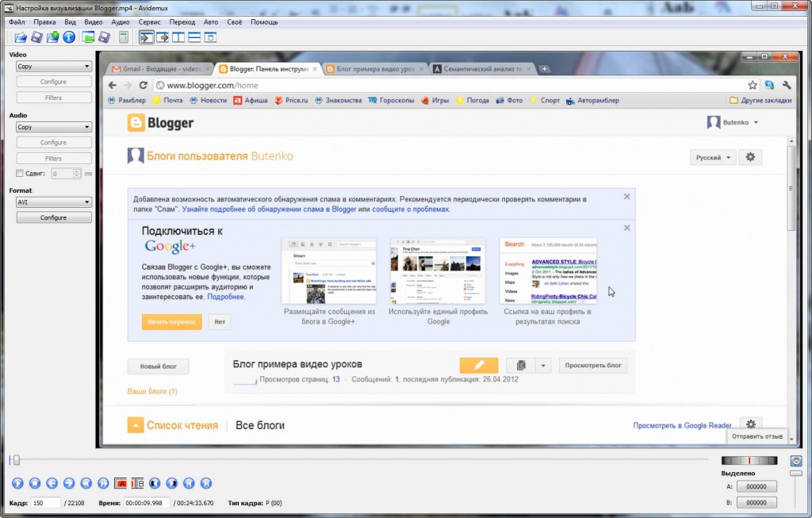Click Русский language dropdown in previewed page

tap(713, 158)
